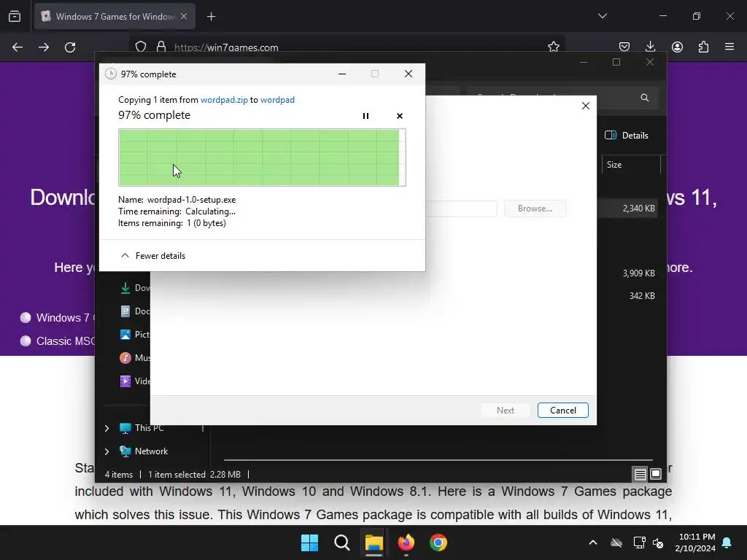
Task: Bookmark this page with the star
Action: (553, 47)
